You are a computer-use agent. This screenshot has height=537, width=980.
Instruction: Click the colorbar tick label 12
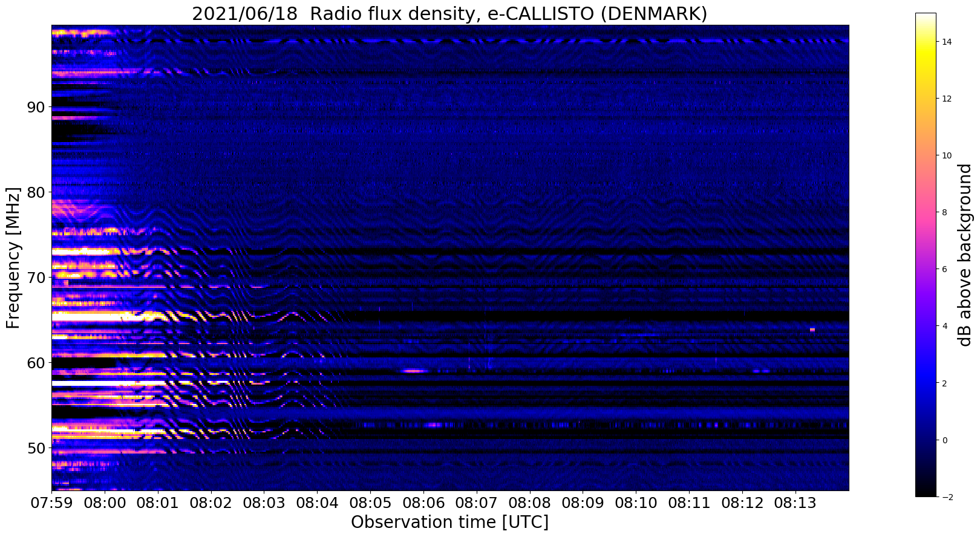pyautogui.click(x=946, y=99)
